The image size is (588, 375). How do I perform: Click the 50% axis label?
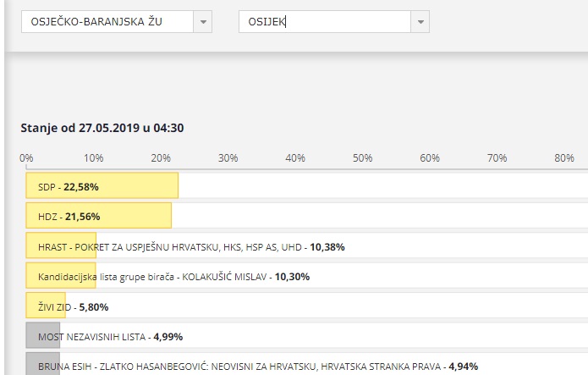pyautogui.click(x=363, y=158)
